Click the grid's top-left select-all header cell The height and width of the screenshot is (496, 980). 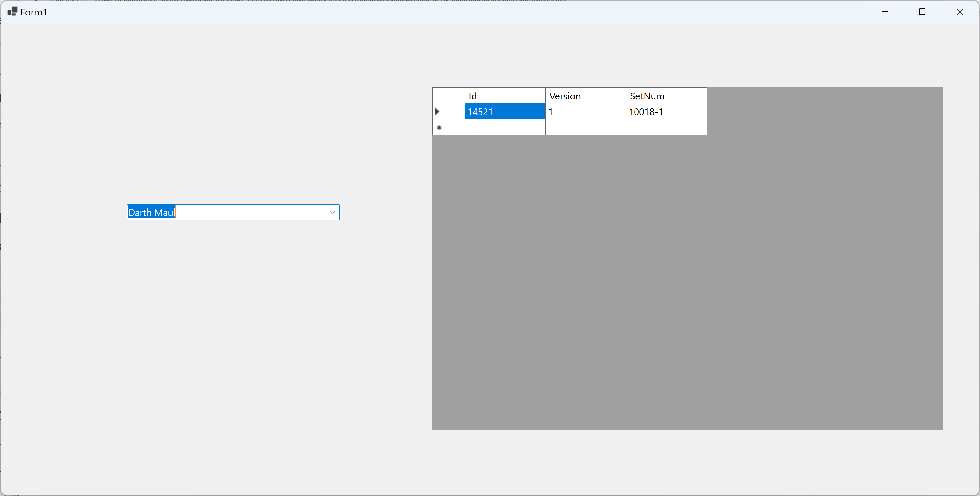click(448, 96)
